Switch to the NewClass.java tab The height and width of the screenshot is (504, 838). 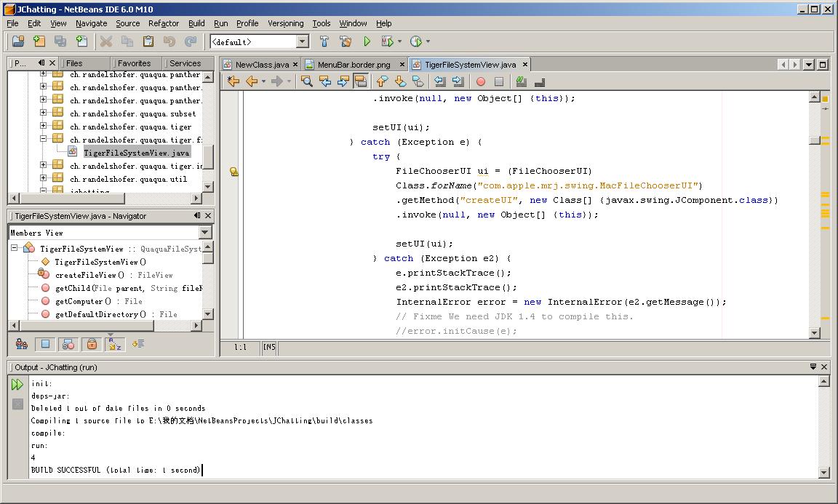point(262,65)
